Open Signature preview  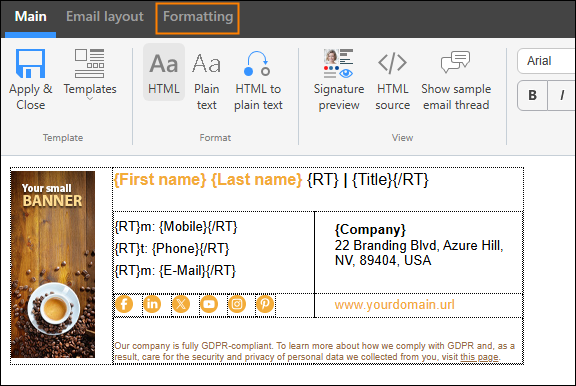click(x=339, y=79)
